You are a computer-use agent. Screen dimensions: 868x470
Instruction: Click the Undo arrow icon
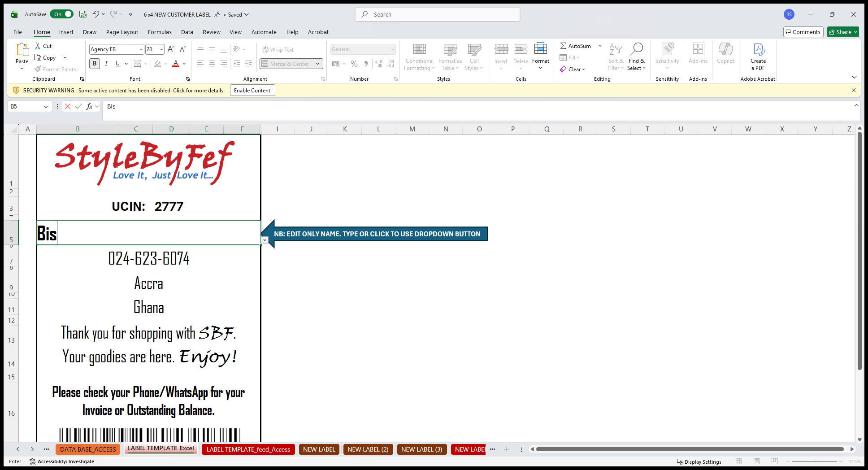[95, 14]
